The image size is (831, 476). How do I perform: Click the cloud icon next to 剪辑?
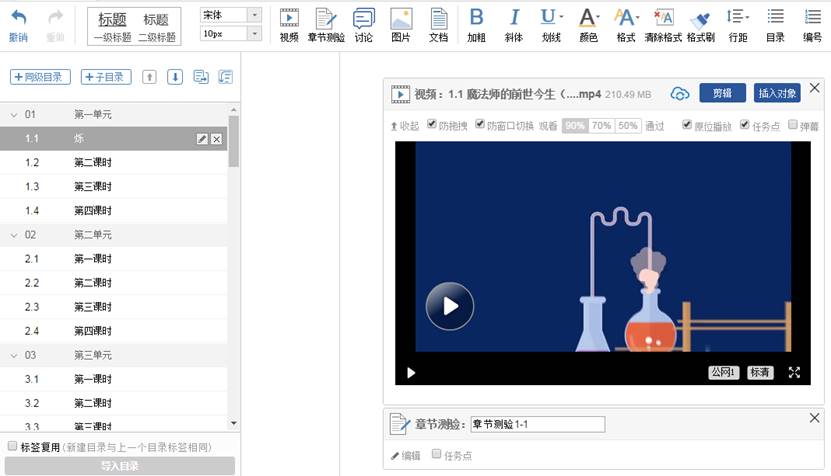pos(680,94)
